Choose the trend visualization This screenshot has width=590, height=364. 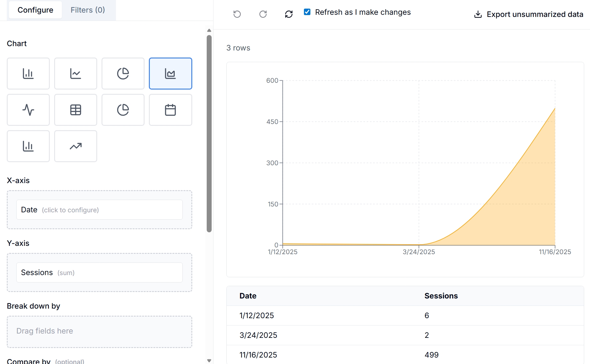pyautogui.click(x=76, y=146)
